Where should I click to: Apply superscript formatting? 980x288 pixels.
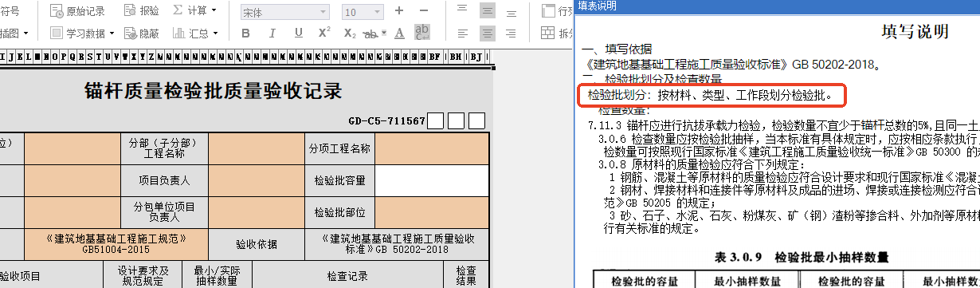324,34
